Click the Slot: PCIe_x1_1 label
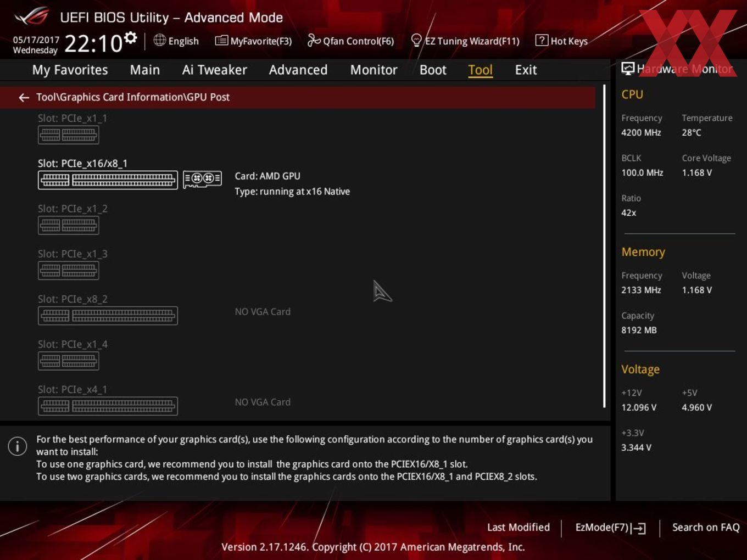This screenshot has height=560, width=747. coord(73,118)
